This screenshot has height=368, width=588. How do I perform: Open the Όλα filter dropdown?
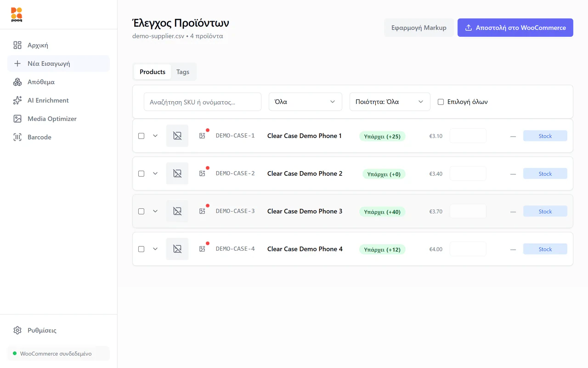305,102
